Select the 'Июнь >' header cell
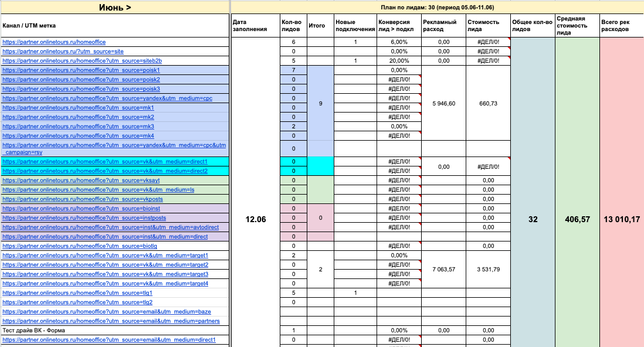The width and height of the screenshot is (644, 347). click(x=114, y=7)
